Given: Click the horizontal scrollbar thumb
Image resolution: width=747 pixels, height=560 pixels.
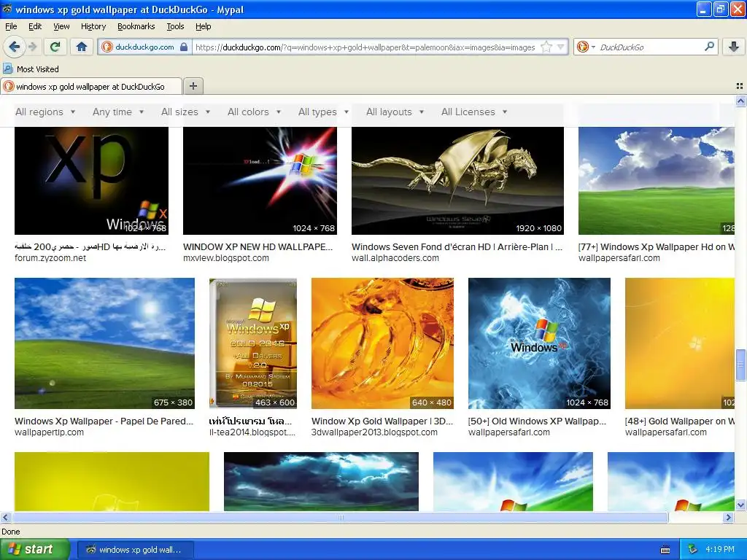Looking at the screenshot, I should [x=341, y=517].
